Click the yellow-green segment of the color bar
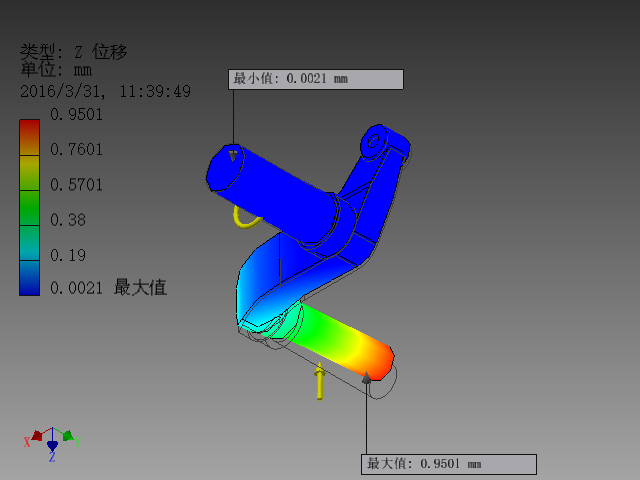The width and height of the screenshot is (640, 480). (29, 173)
